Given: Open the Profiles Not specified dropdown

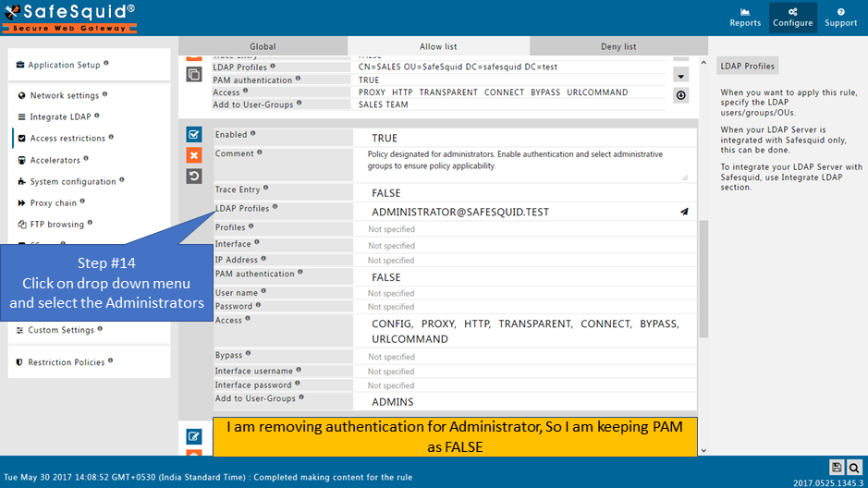Looking at the screenshot, I should pyautogui.click(x=525, y=229).
